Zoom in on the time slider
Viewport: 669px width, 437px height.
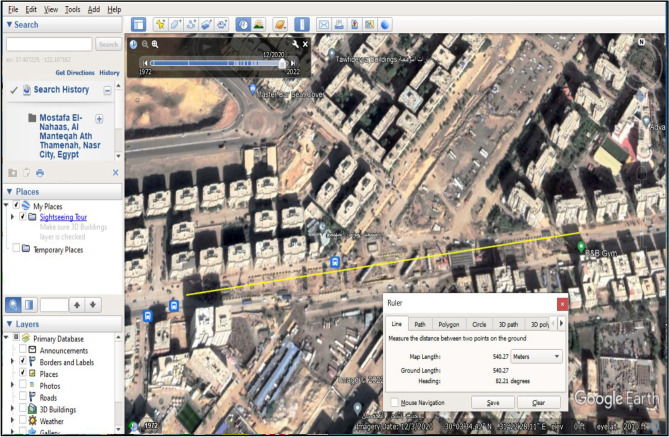[155, 44]
